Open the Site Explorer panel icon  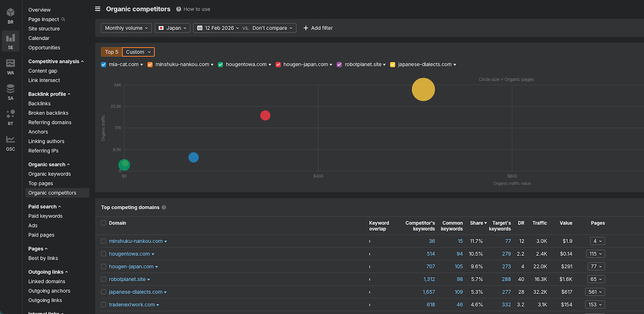pyautogui.click(x=10, y=38)
